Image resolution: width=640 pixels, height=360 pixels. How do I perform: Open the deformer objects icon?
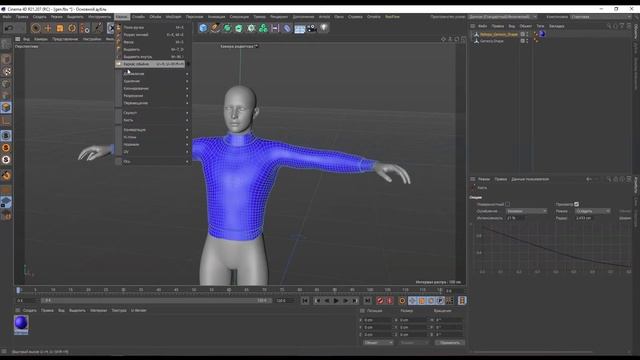click(x=287, y=28)
